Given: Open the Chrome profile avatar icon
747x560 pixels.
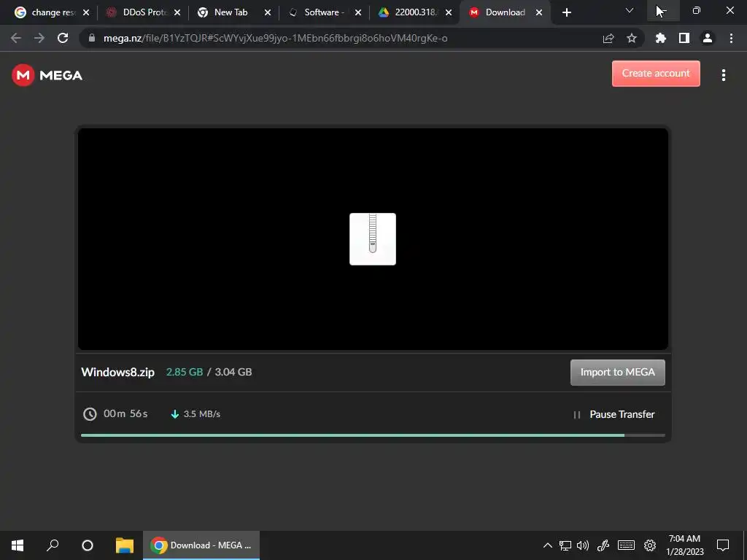Looking at the screenshot, I should coord(708,38).
